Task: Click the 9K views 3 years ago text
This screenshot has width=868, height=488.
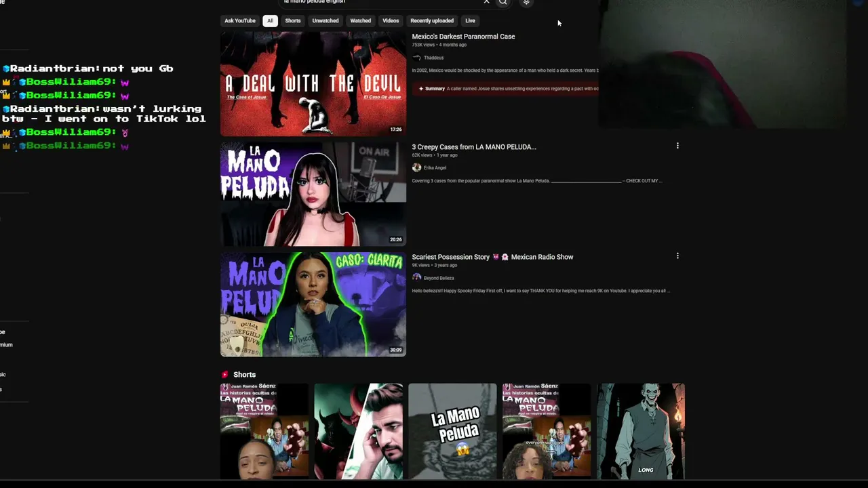Action: 434,265
